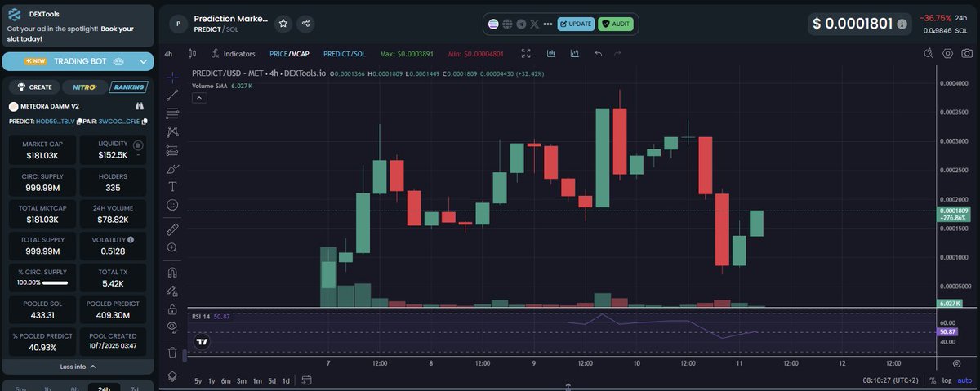The image size is (980, 391).
Task: Collapse the indicator legend arrow under Volume SMA
Action: [199, 97]
